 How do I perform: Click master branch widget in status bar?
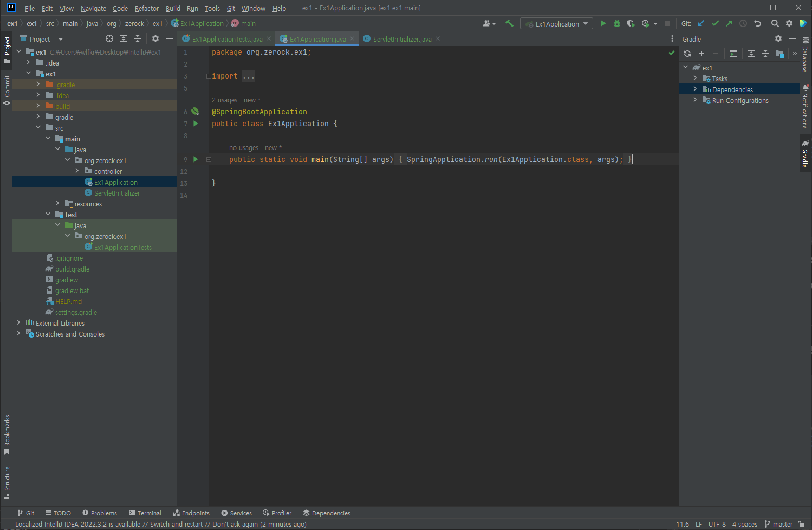tap(778, 524)
